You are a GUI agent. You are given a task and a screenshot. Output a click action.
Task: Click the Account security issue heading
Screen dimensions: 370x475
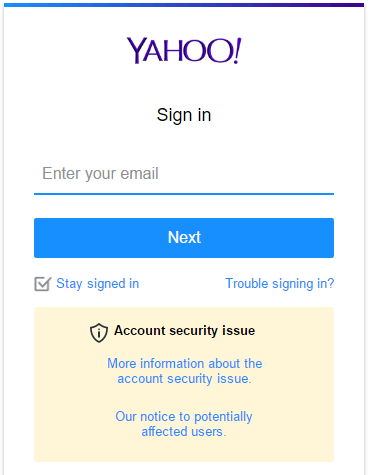pos(184,331)
